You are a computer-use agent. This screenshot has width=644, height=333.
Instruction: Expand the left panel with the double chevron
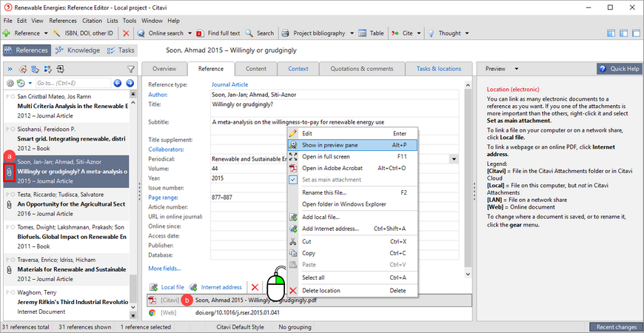[10, 69]
